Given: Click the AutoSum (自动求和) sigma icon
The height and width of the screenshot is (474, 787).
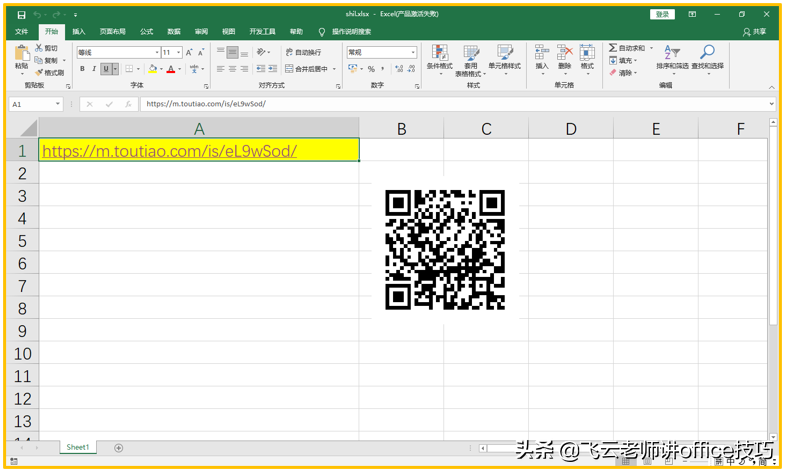Looking at the screenshot, I should (x=613, y=48).
